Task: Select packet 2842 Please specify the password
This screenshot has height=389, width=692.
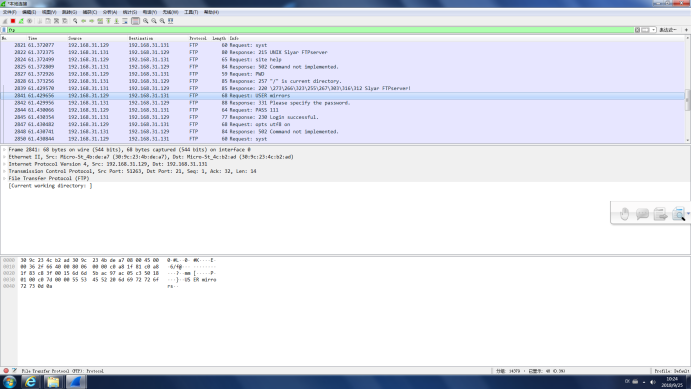Action: click(342, 103)
